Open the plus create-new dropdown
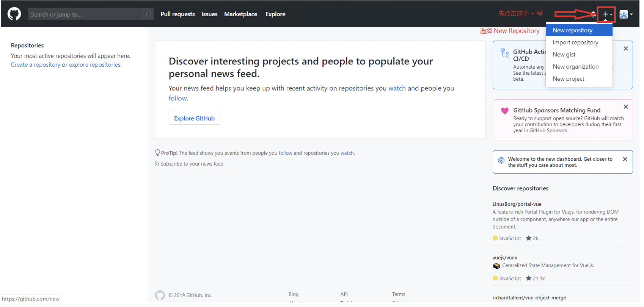 [x=607, y=14]
